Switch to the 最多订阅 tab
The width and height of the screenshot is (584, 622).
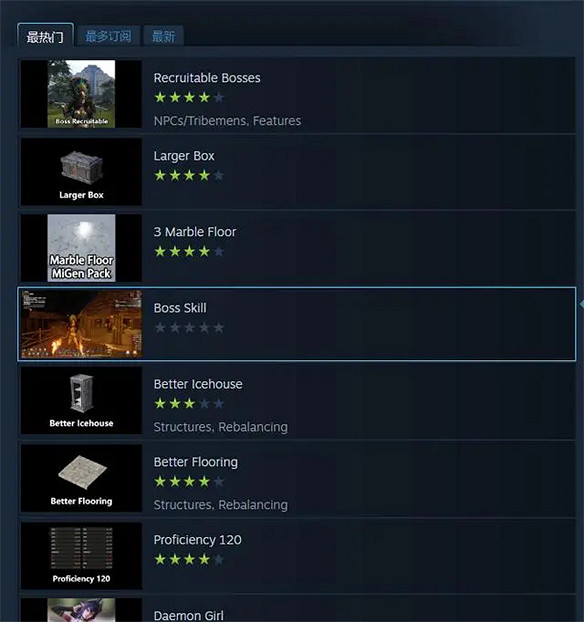108,36
